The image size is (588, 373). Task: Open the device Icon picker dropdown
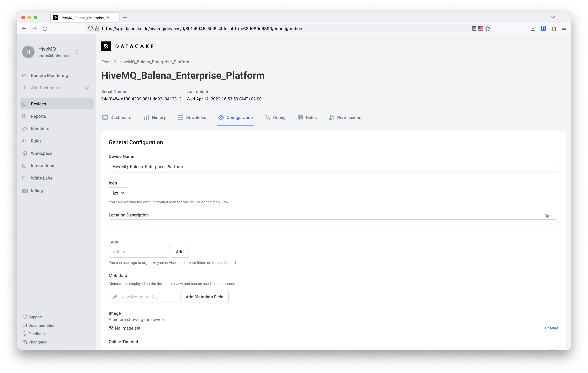118,193
